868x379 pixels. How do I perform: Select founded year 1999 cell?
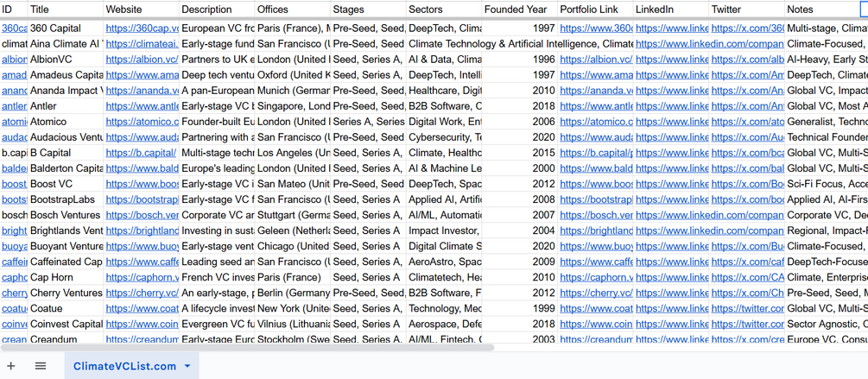point(519,308)
